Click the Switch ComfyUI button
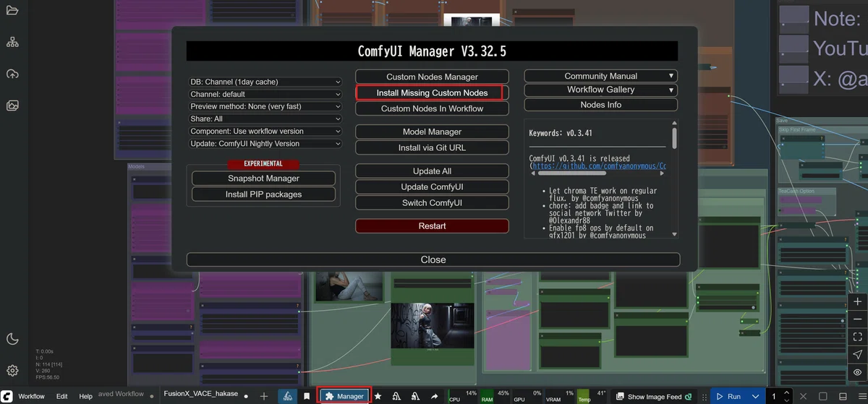Screen dimensions: 868x404 pyautogui.click(x=432, y=203)
